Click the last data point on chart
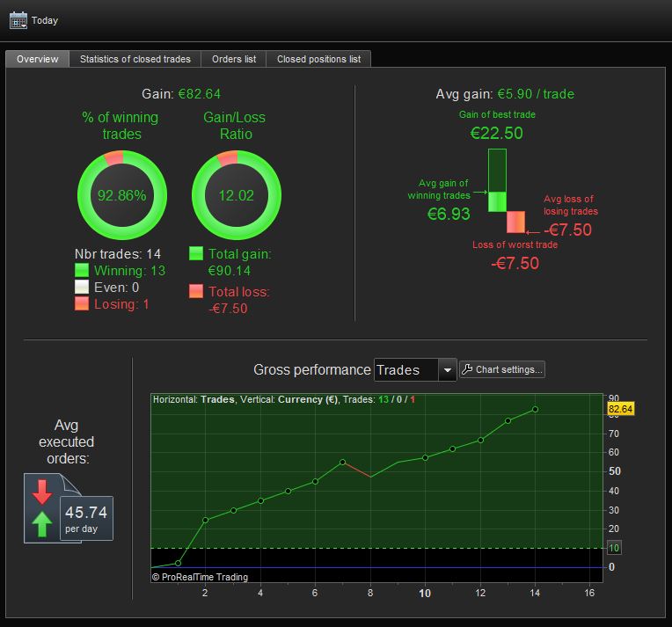This screenshot has width=672, height=627. click(x=535, y=410)
